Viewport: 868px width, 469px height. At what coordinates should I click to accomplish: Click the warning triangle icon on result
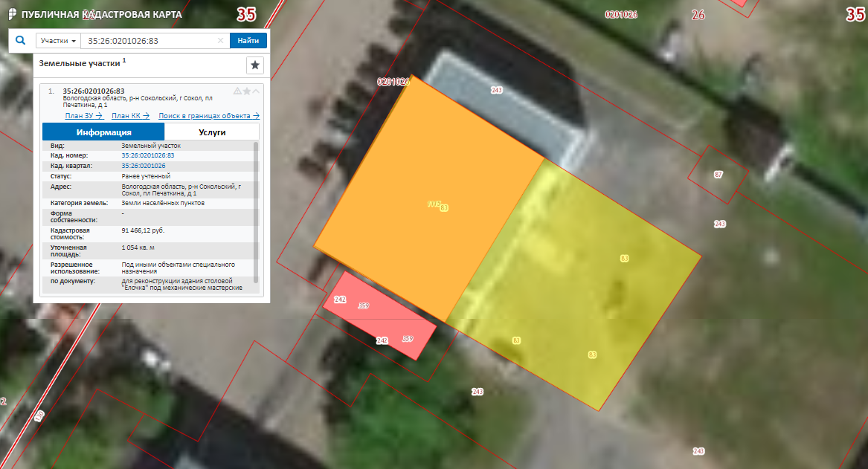(x=237, y=91)
